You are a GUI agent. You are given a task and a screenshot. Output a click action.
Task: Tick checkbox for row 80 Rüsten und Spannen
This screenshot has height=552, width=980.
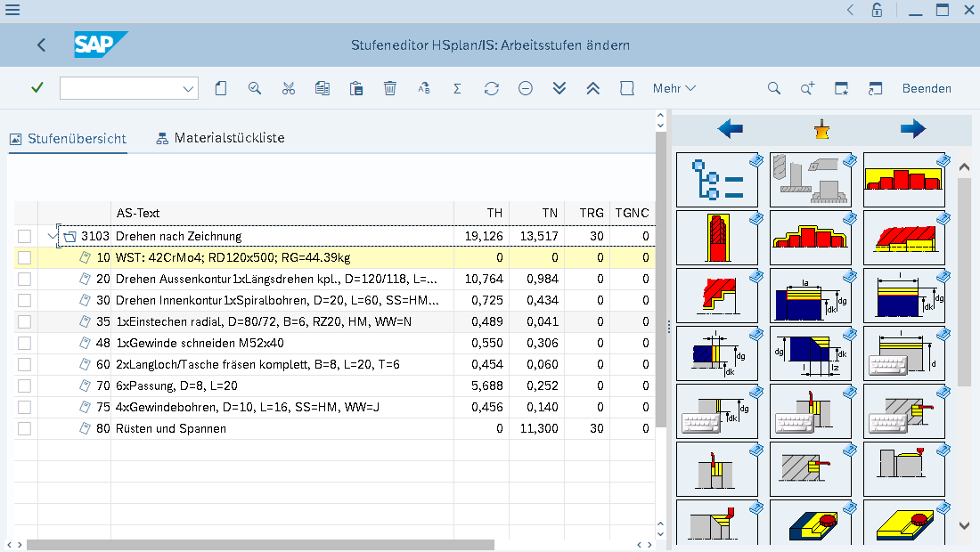click(x=24, y=428)
